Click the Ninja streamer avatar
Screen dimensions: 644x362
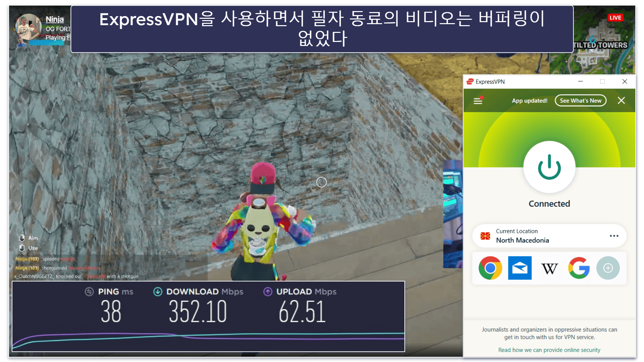pos(28,27)
